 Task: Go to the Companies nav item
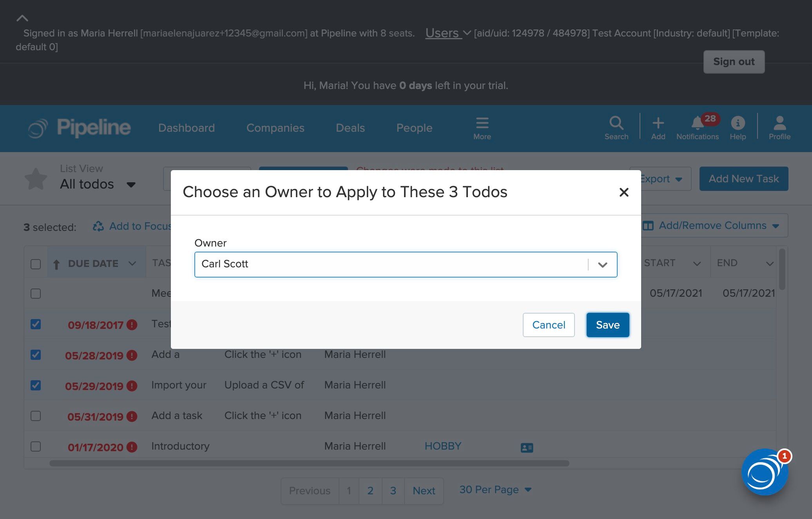tap(275, 128)
